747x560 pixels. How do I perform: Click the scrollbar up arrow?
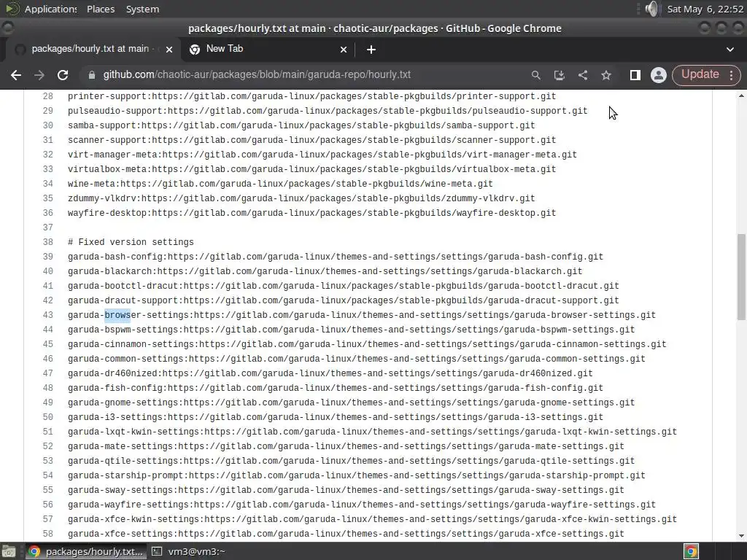coord(741,96)
